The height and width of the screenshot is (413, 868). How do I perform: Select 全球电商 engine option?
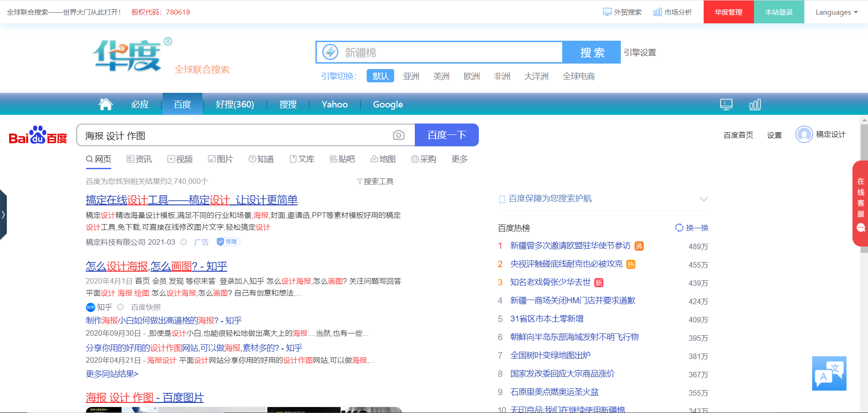click(x=579, y=76)
